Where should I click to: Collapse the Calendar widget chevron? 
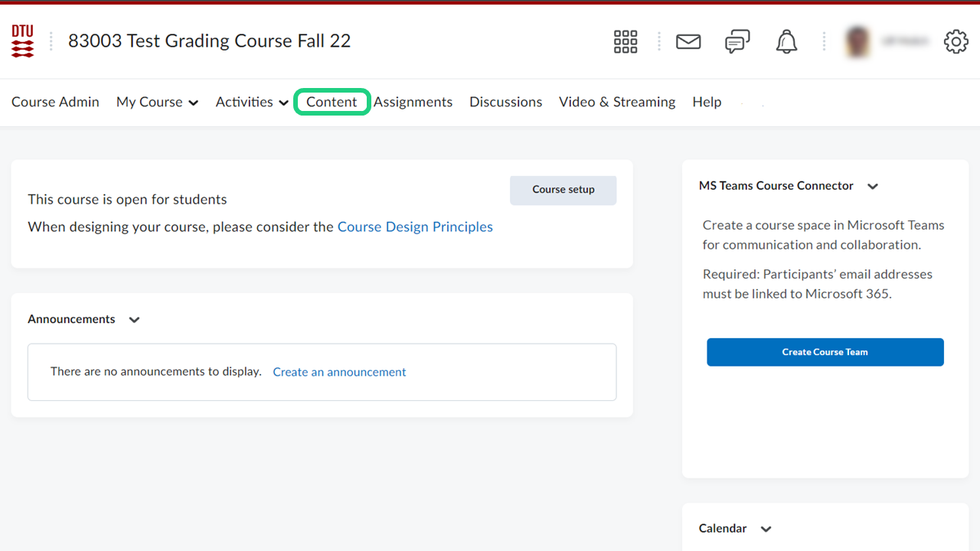(x=766, y=529)
